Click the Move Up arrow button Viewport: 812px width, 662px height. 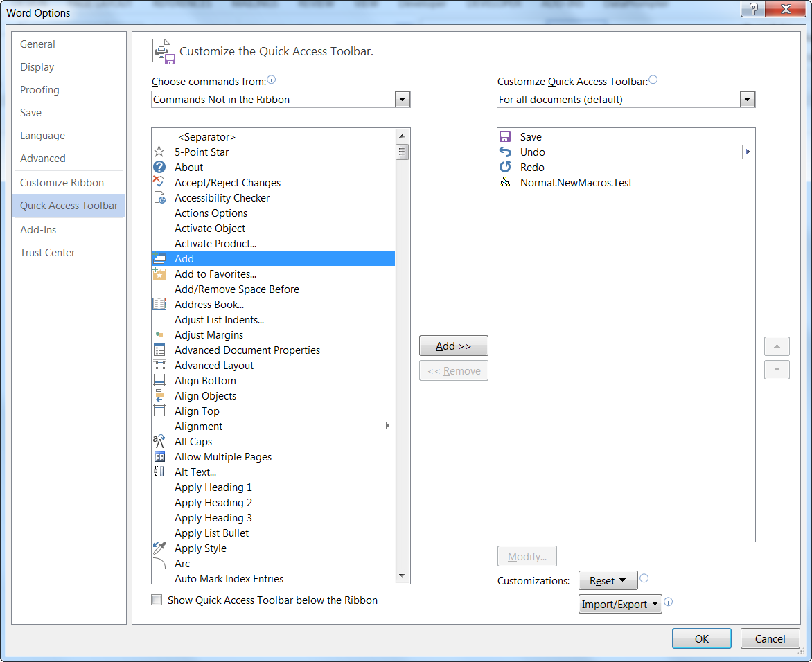tap(777, 346)
